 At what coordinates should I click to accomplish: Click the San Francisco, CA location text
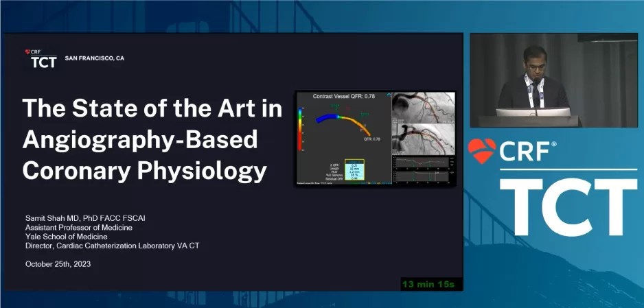[x=95, y=58]
